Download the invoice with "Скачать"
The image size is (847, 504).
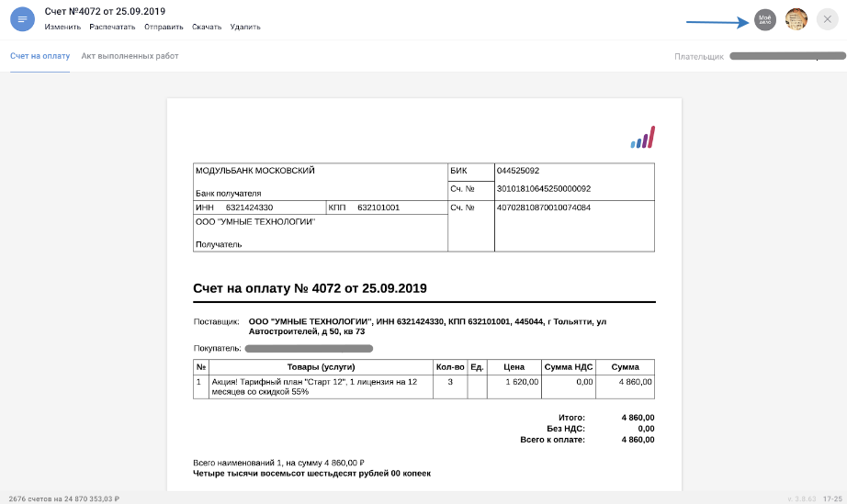(x=207, y=27)
